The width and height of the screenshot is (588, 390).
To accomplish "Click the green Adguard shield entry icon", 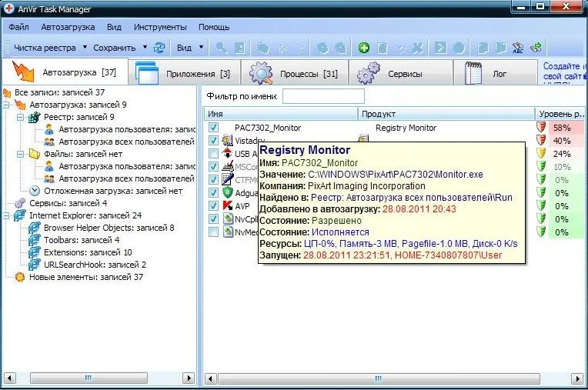I will [x=227, y=192].
